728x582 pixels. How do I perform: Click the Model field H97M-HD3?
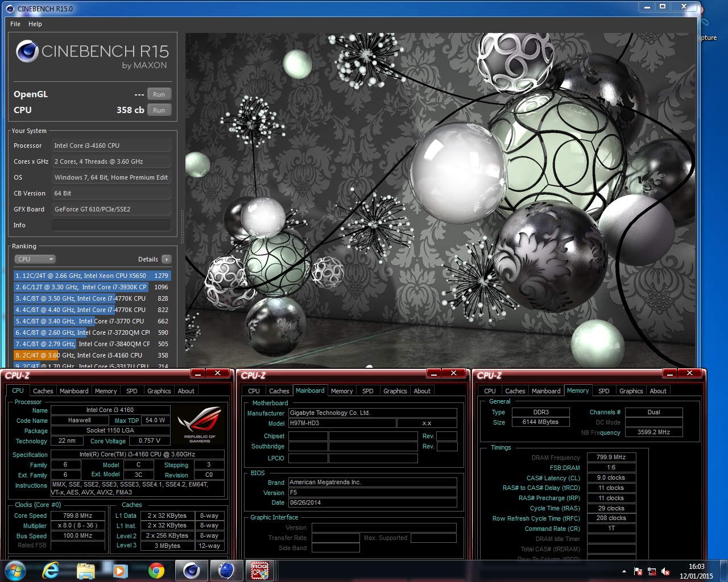pos(342,423)
